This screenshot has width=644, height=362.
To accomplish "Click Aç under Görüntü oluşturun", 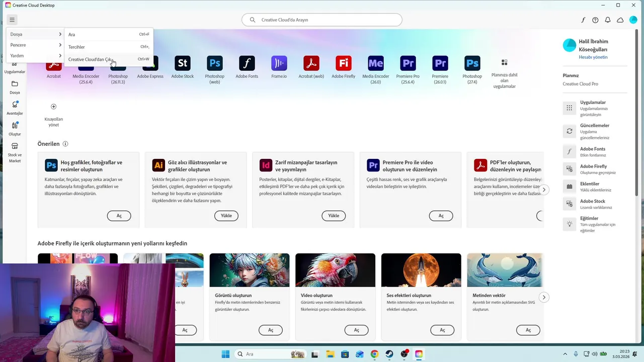I will (x=271, y=330).
